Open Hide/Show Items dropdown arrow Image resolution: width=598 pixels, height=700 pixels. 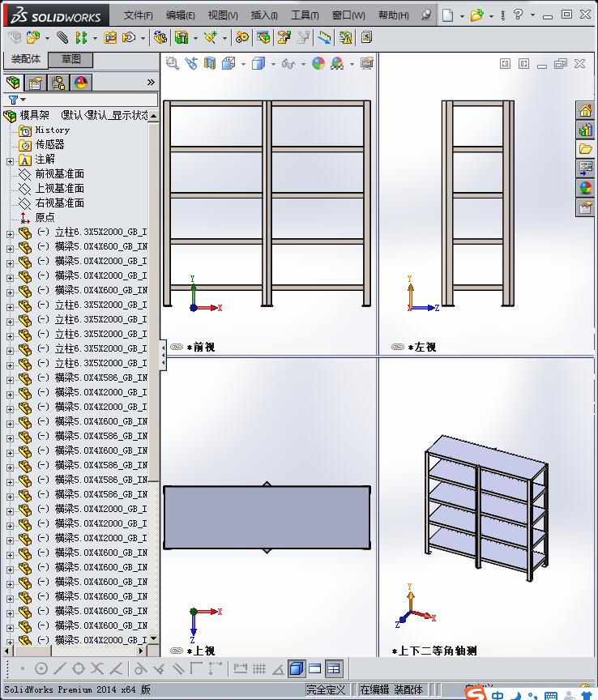click(x=303, y=64)
